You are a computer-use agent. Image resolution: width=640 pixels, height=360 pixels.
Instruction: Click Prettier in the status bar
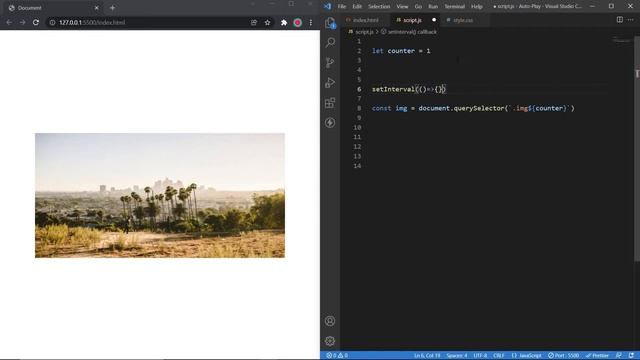[598, 356]
